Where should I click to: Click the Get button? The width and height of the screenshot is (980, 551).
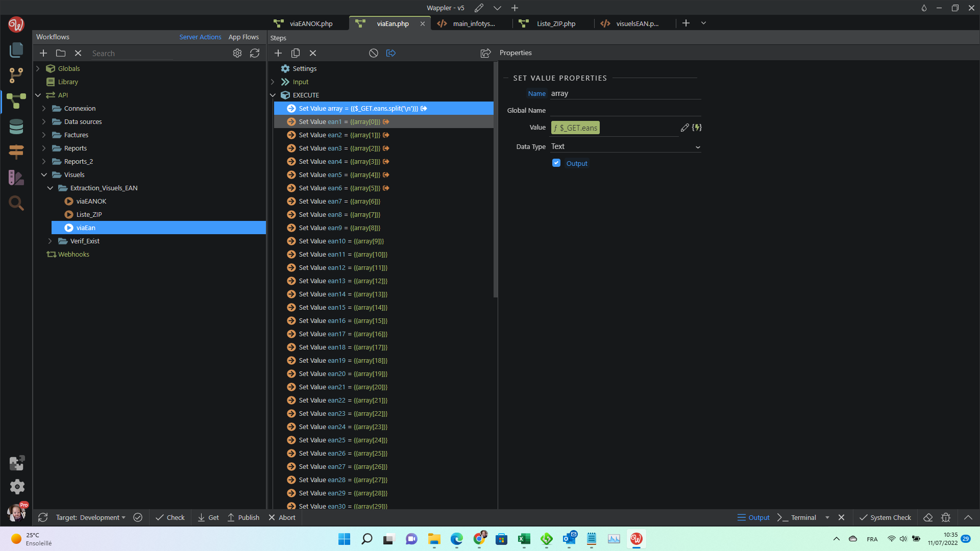208,517
